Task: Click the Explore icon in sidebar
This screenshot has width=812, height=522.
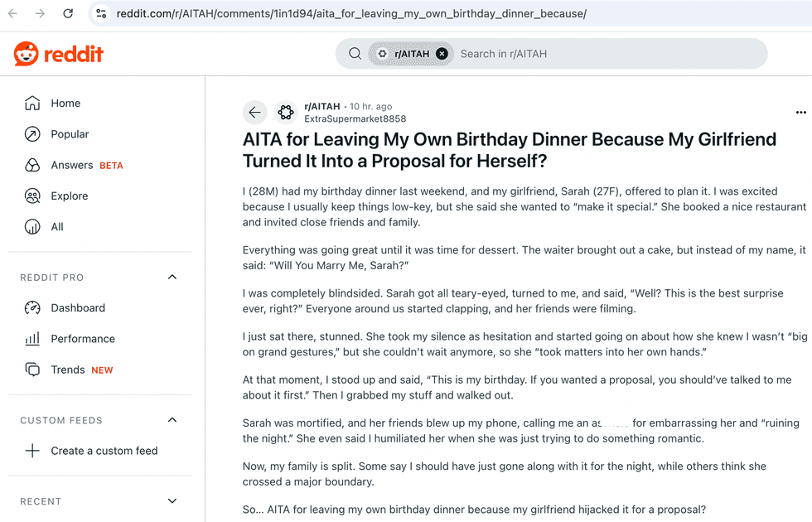Action: 32,196
